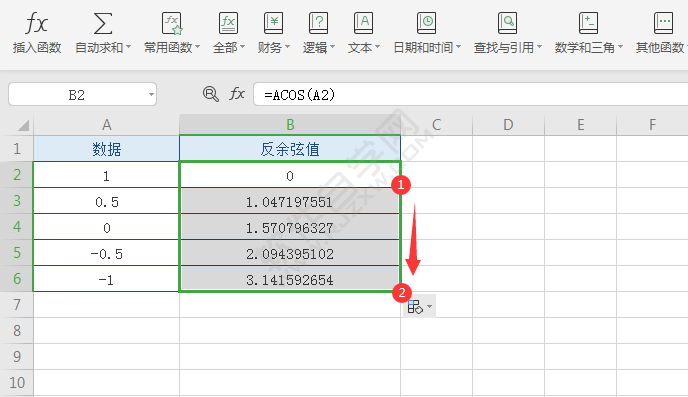Click the AutoFill options icon below B6
The height and width of the screenshot is (397, 688).
click(x=415, y=307)
